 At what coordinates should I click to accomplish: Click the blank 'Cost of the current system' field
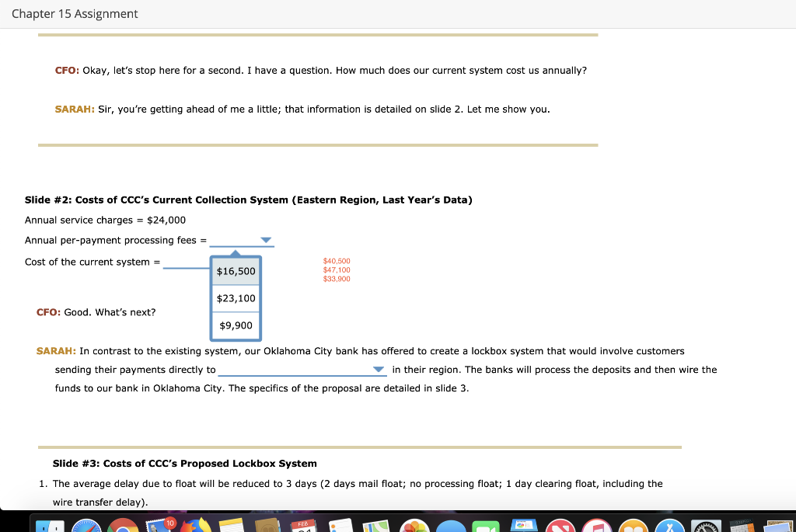pos(186,263)
